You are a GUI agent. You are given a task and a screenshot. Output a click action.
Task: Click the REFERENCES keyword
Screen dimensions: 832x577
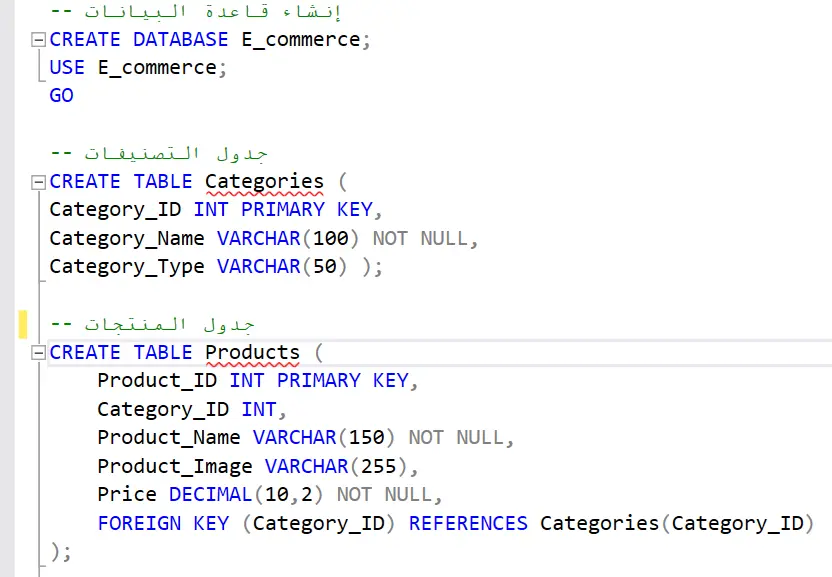(x=469, y=524)
